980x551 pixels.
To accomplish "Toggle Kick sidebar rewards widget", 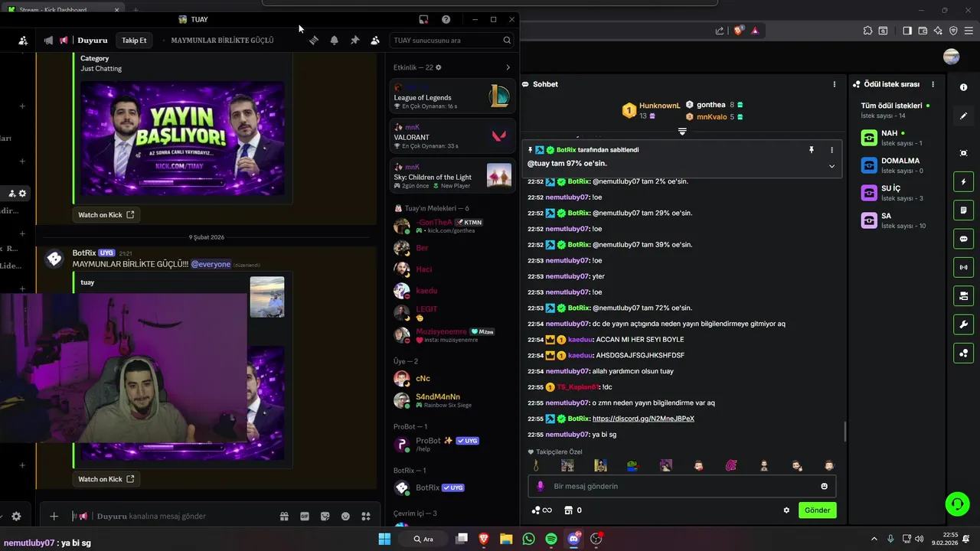I will pyautogui.click(x=963, y=353).
